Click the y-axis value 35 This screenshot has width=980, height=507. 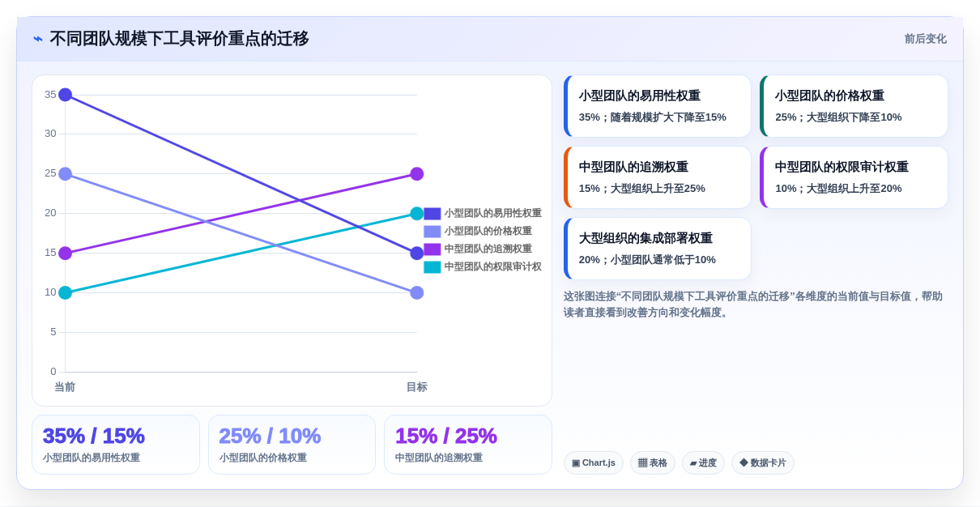point(50,95)
